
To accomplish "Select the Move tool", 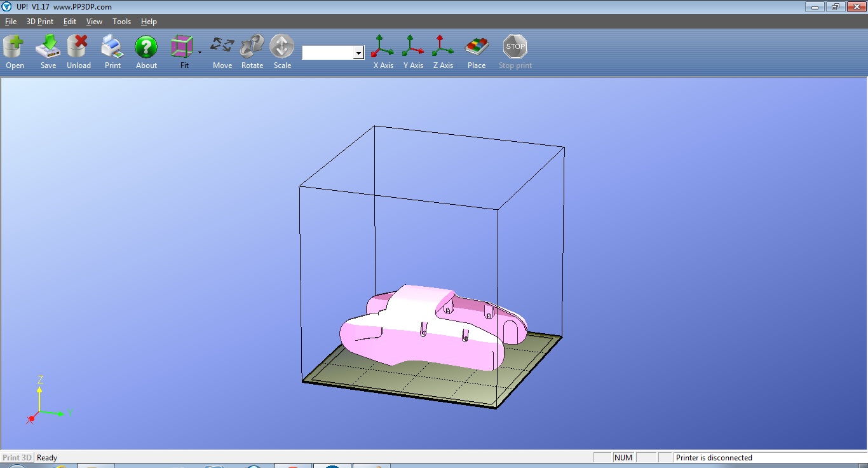I will click(x=222, y=52).
